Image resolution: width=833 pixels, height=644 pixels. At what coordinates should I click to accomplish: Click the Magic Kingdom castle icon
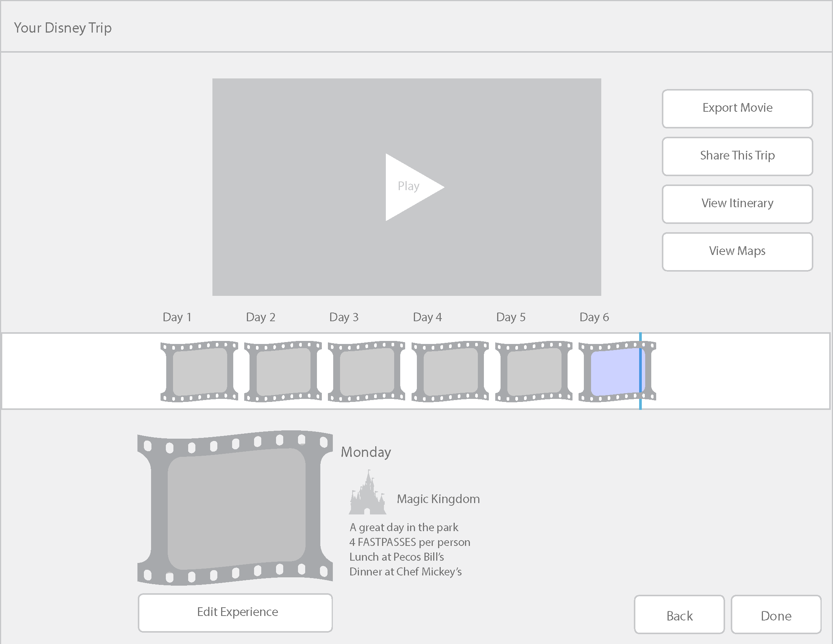click(367, 493)
